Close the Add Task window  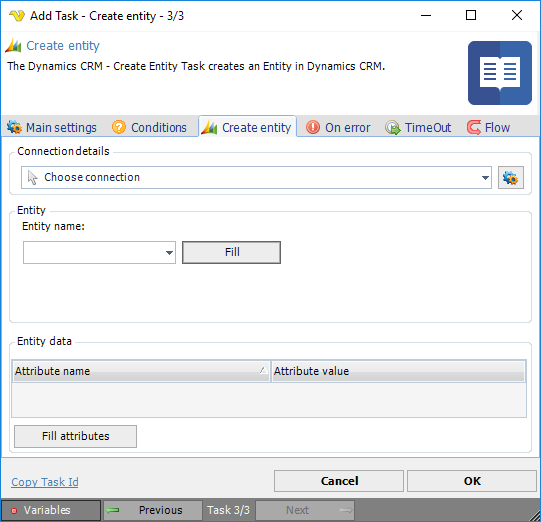point(517,15)
